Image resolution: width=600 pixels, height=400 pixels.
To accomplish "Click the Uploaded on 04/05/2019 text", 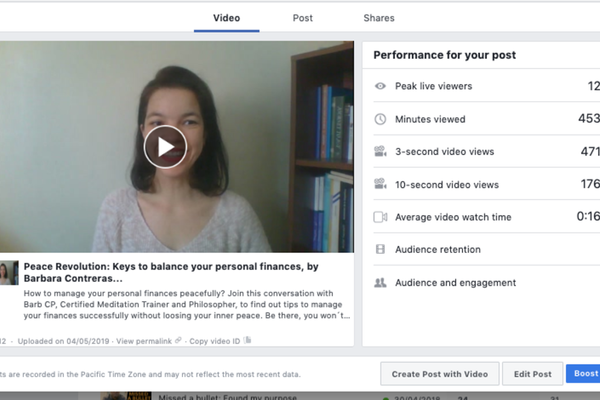I will (64, 341).
